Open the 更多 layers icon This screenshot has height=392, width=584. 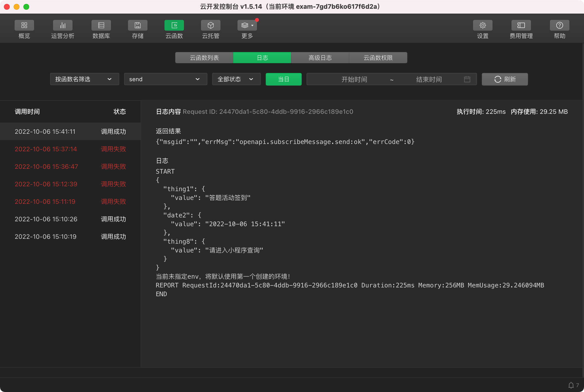247,25
